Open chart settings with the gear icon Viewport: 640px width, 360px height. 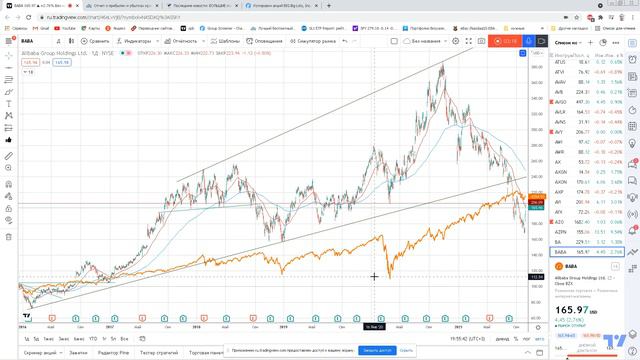tap(456, 41)
